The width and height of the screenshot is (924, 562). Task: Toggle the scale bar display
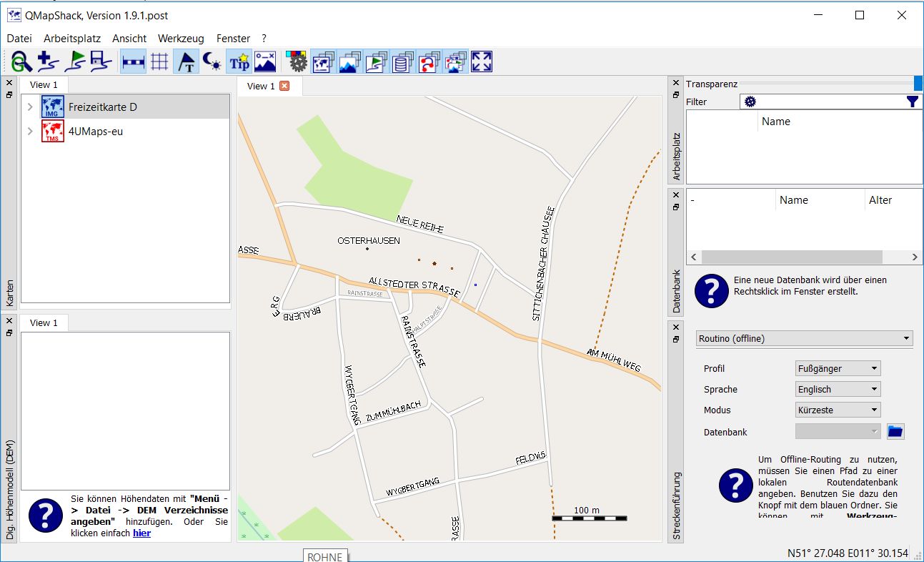(133, 61)
